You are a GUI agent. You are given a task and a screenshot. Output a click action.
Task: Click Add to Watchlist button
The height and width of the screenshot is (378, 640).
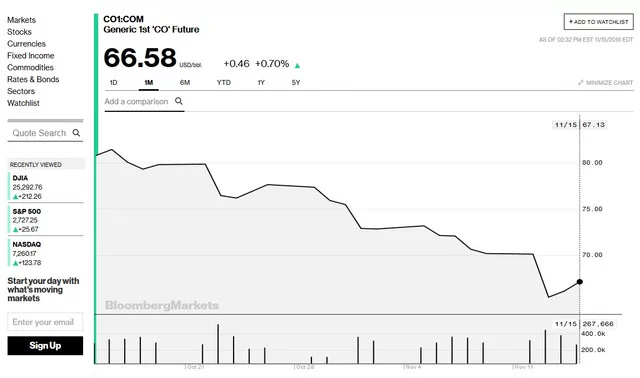[x=599, y=22]
